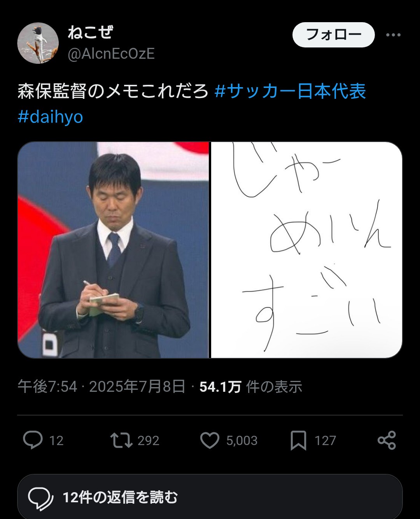Open the reply speech bubble icon
Image resolution: width=420 pixels, height=519 pixels.
pos(33,440)
